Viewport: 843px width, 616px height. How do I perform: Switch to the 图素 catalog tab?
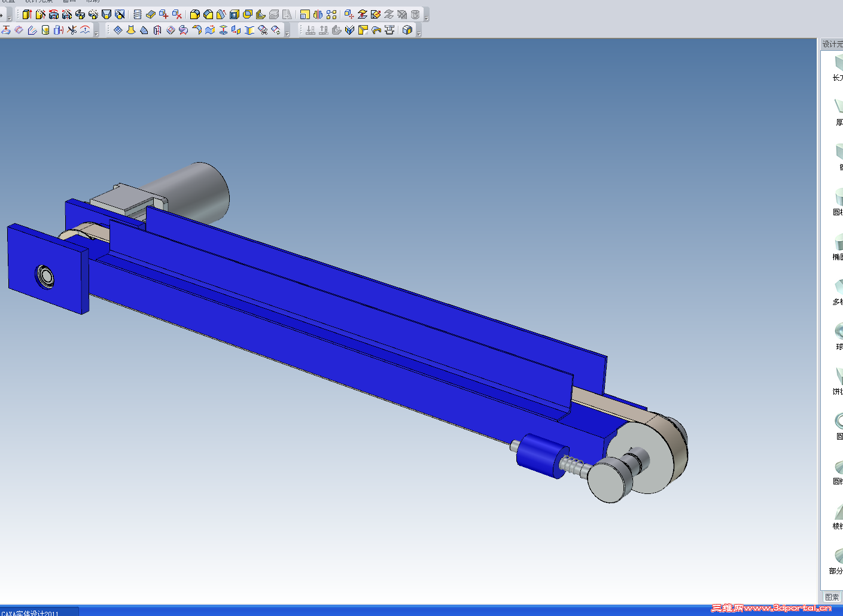pos(832,597)
